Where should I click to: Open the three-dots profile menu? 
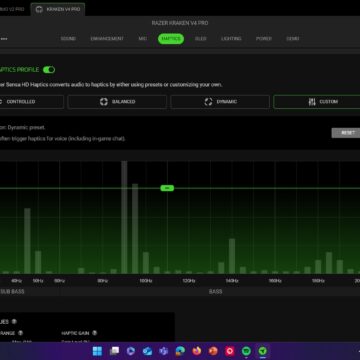(4, 39)
